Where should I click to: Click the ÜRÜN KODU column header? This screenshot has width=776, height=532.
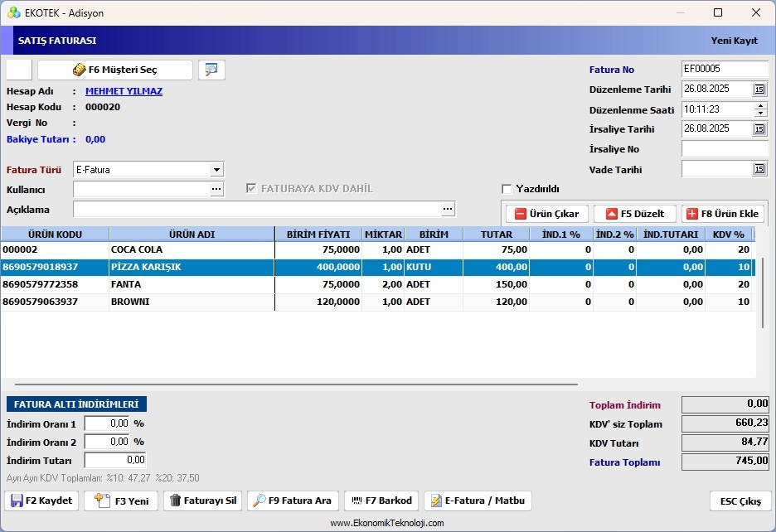55,235
